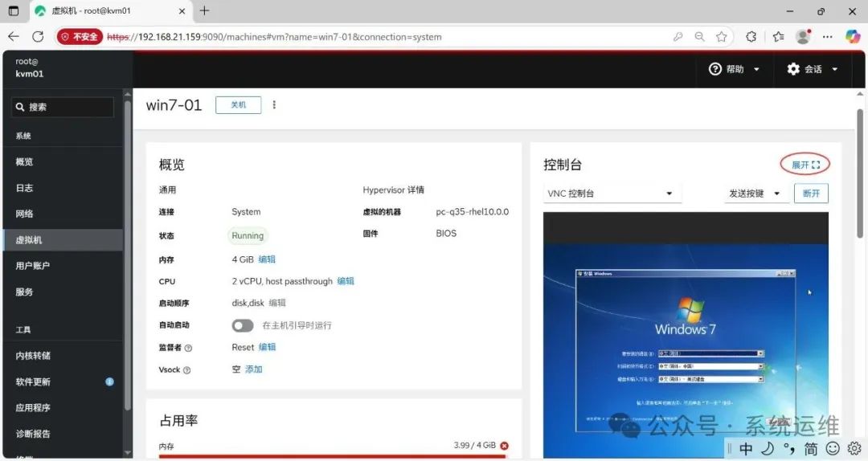
Task: Open 日志 in the sidebar
Action: pyautogui.click(x=63, y=188)
